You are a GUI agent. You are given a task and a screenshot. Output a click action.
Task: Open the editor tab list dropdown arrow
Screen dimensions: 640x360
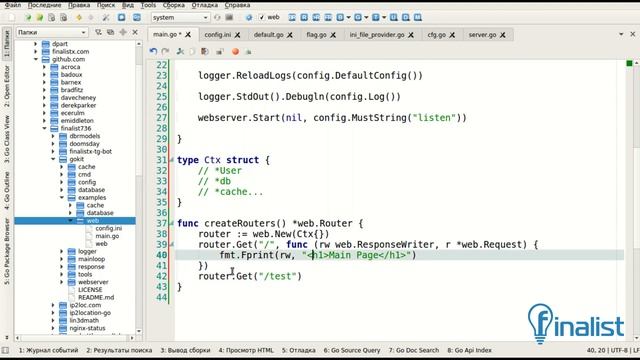coord(621,34)
